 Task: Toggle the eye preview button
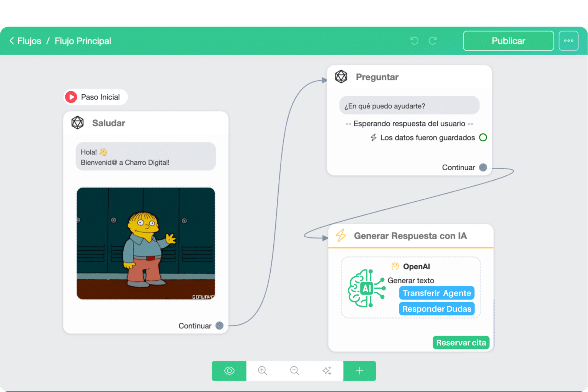(229, 371)
